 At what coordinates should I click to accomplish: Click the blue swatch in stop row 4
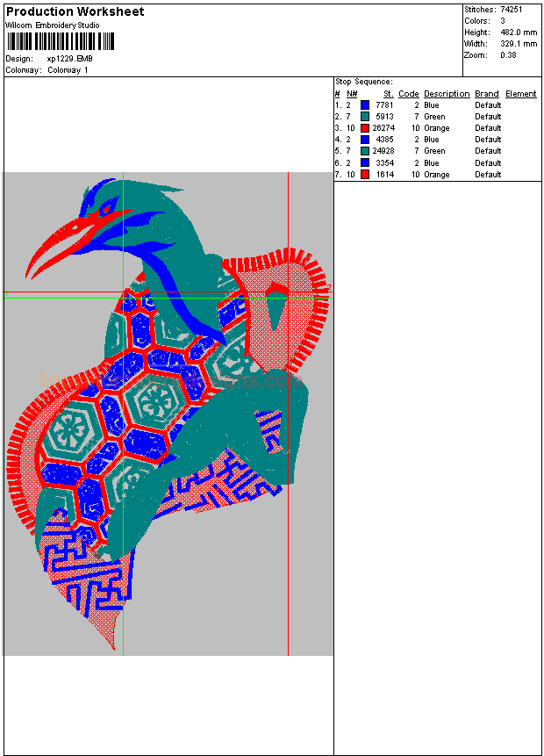point(364,140)
